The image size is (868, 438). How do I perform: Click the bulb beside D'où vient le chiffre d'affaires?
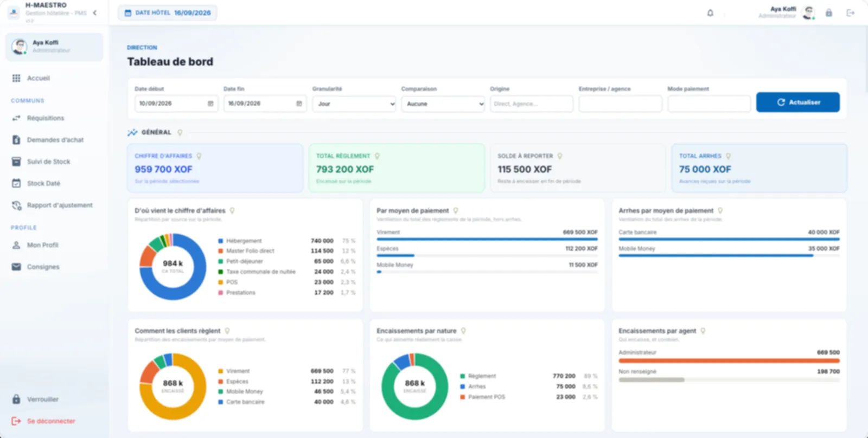pos(232,211)
